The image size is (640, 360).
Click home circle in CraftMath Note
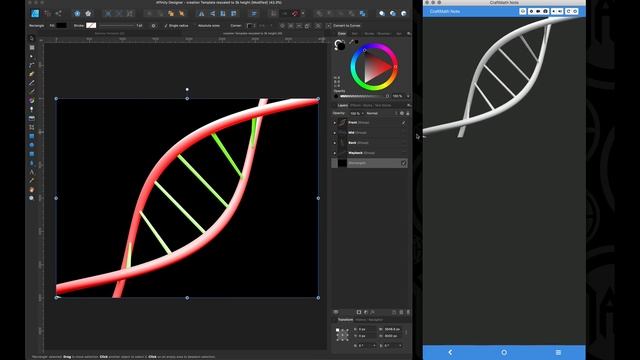[x=504, y=352]
